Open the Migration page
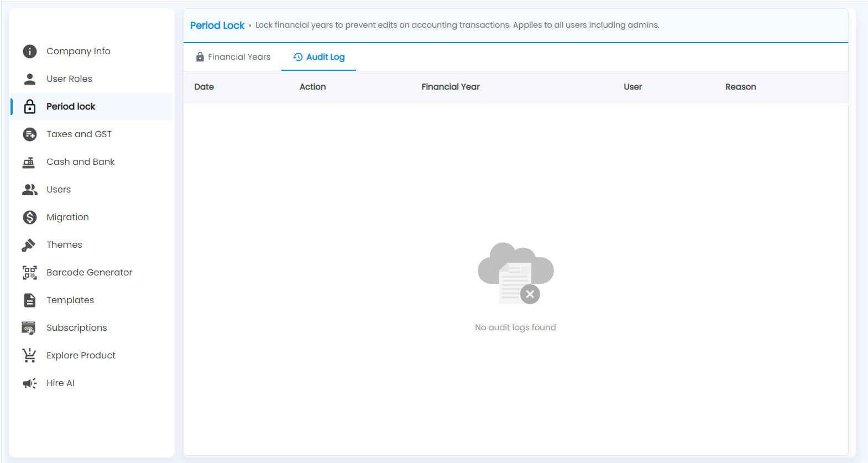The width and height of the screenshot is (868, 463). 92,217
